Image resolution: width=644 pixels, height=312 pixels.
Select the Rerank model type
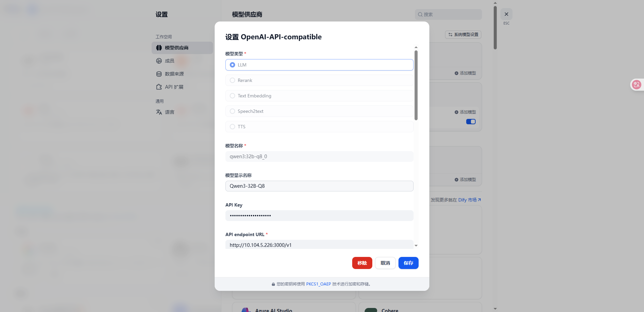232,80
